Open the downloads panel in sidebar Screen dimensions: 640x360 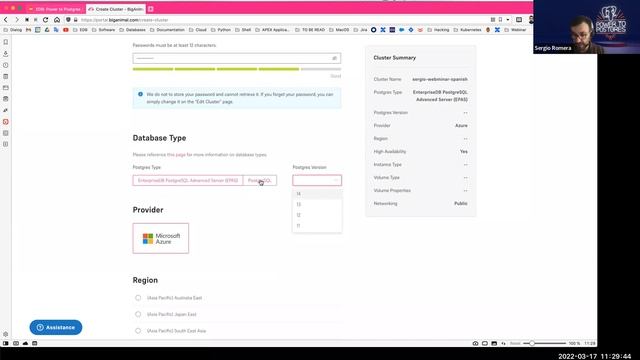click(6, 53)
